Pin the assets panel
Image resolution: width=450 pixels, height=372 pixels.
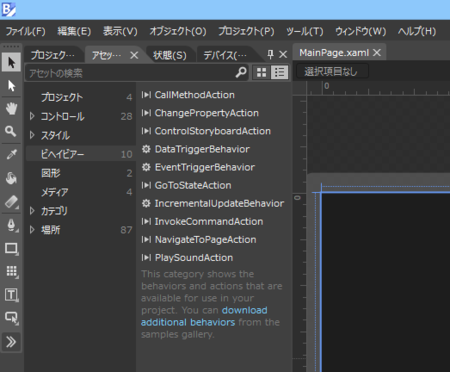click(x=270, y=54)
